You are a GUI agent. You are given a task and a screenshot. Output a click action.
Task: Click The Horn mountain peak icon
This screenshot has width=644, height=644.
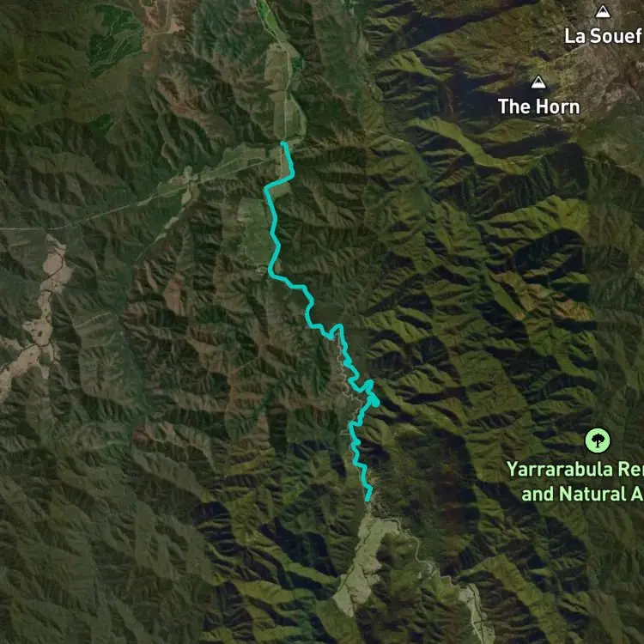[x=538, y=82]
